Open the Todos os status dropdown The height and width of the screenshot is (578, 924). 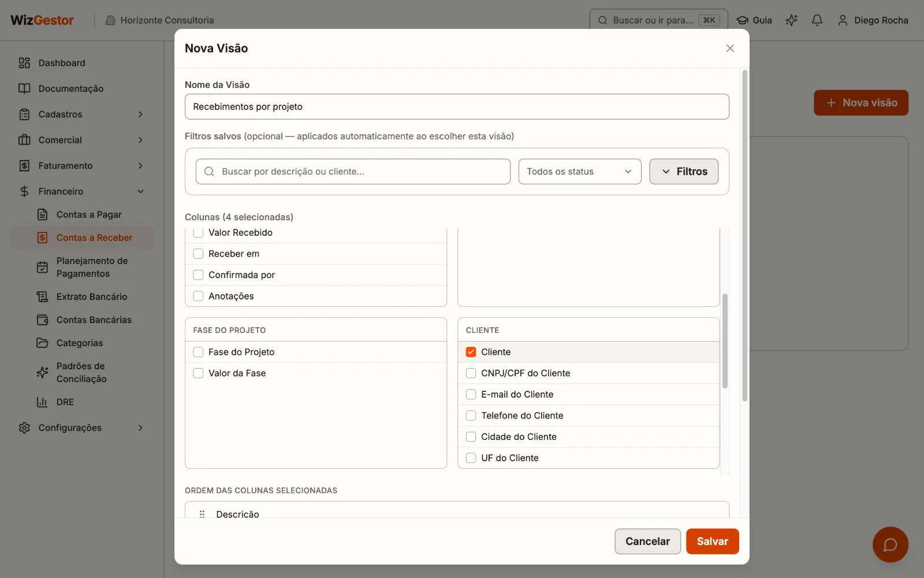pos(580,172)
